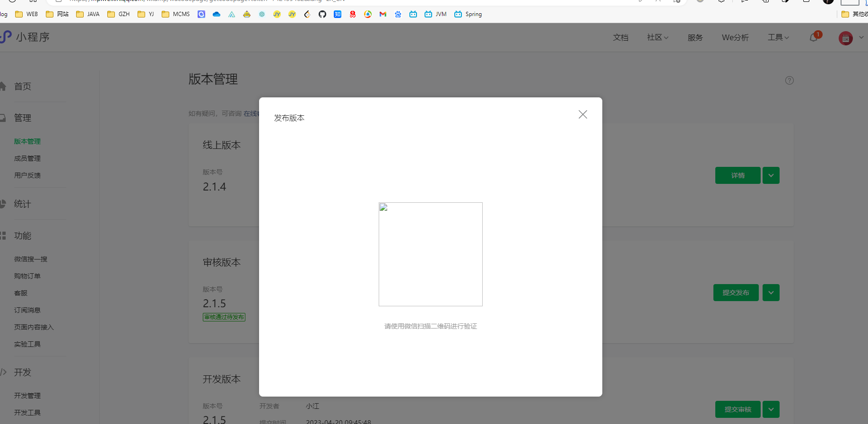Open 订阅消息 in the sidebar
868x424 pixels.
click(x=27, y=310)
